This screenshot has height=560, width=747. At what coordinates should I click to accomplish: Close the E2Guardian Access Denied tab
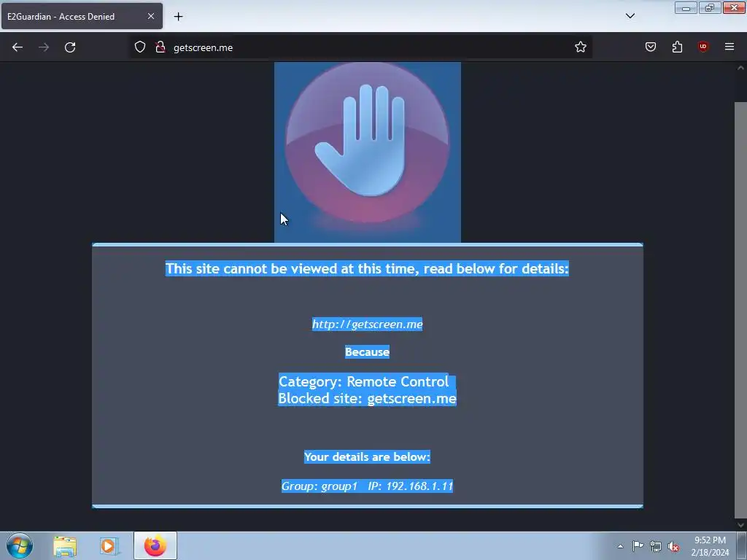click(150, 16)
